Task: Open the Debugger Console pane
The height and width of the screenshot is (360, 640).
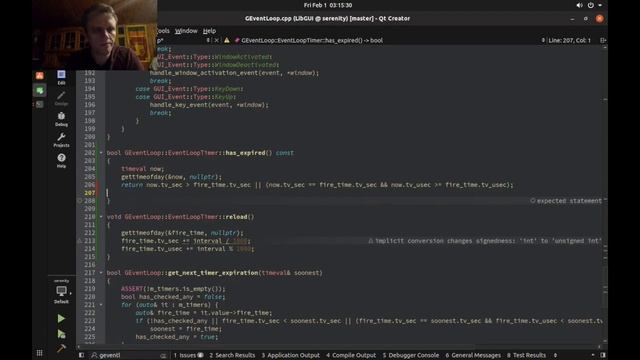Action: pyautogui.click(x=411, y=355)
